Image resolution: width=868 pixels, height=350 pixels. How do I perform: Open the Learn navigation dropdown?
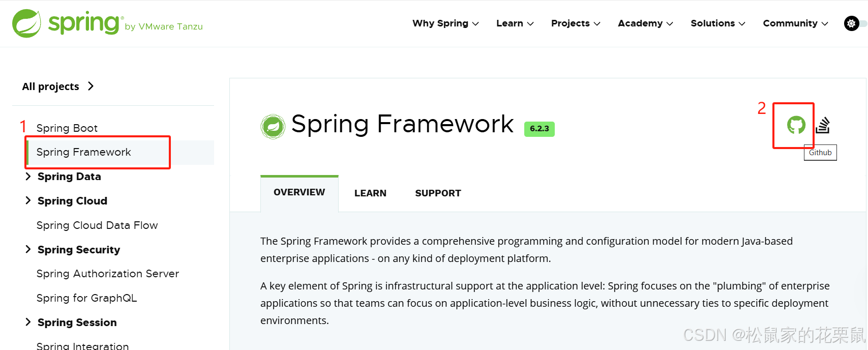click(x=515, y=23)
